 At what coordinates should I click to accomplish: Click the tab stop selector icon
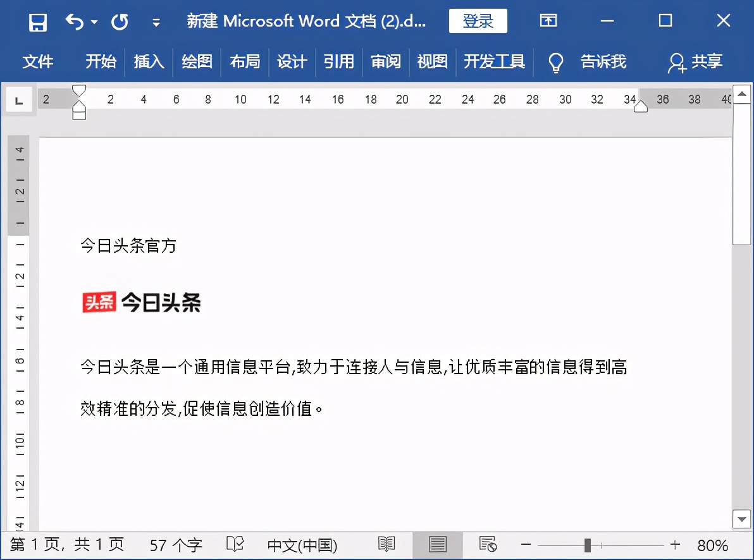(x=19, y=100)
